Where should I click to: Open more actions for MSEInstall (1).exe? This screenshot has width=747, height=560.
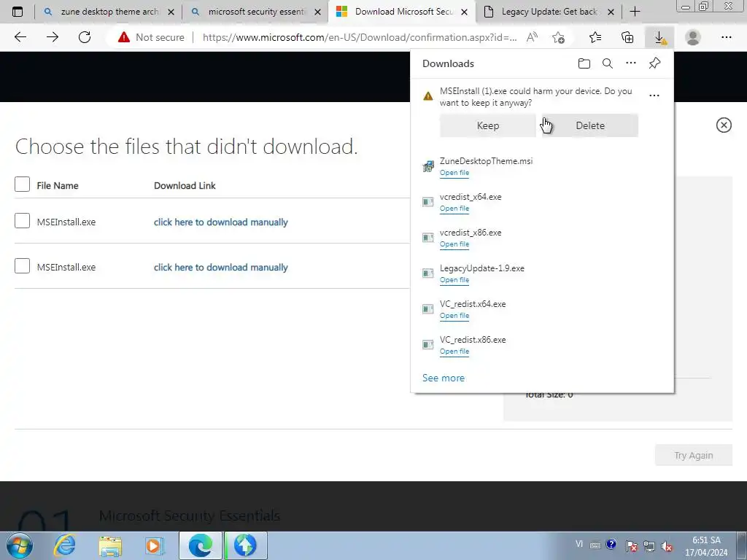(x=654, y=96)
